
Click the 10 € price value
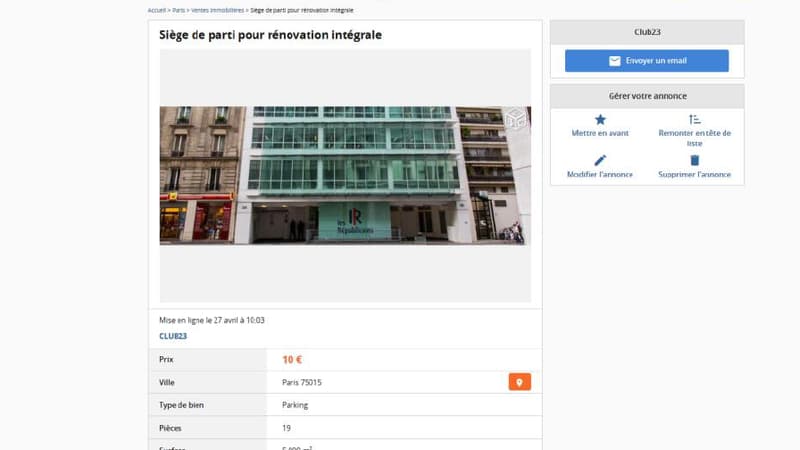point(292,360)
